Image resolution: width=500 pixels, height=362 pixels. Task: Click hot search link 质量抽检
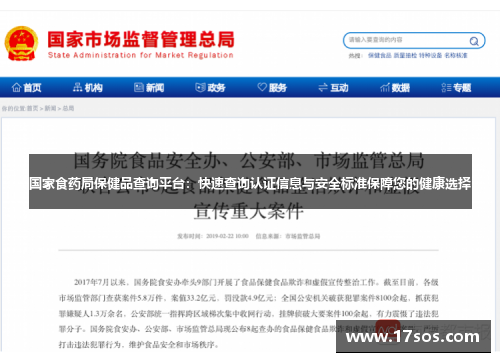[x=405, y=55]
